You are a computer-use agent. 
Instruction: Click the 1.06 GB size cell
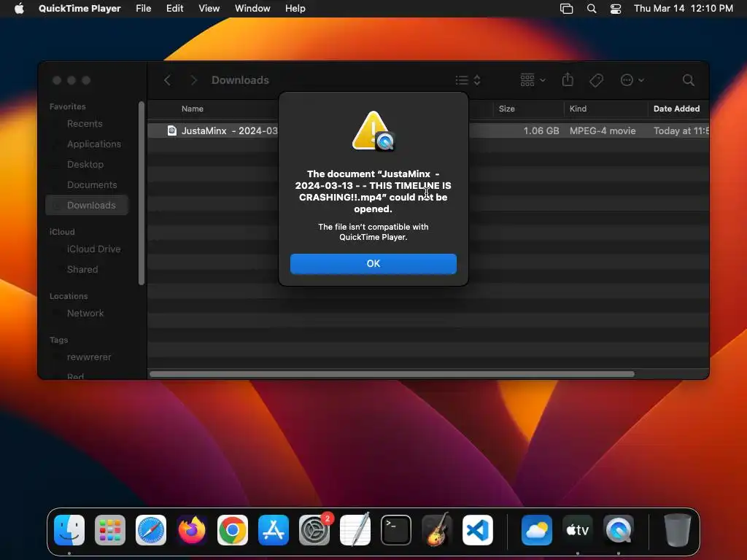click(541, 131)
